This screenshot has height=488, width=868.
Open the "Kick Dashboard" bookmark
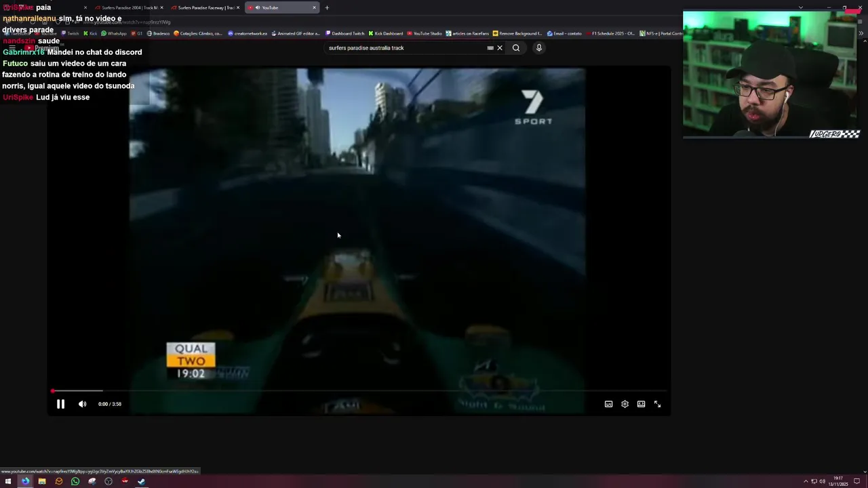point(386,33)
